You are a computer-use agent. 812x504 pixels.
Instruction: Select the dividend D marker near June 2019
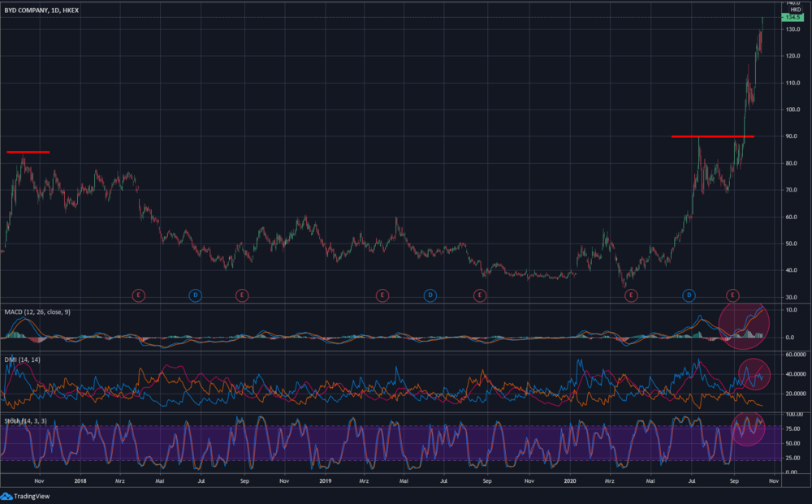[x=430, y=295]
